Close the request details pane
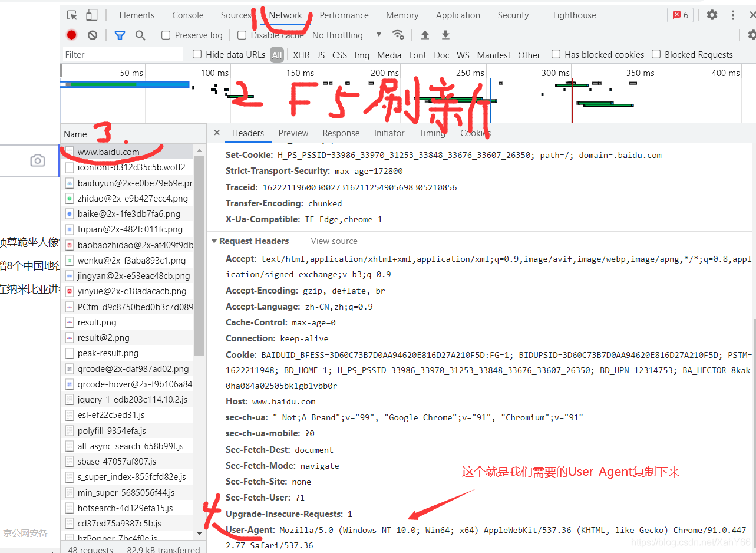 click(x=217, y=133)
